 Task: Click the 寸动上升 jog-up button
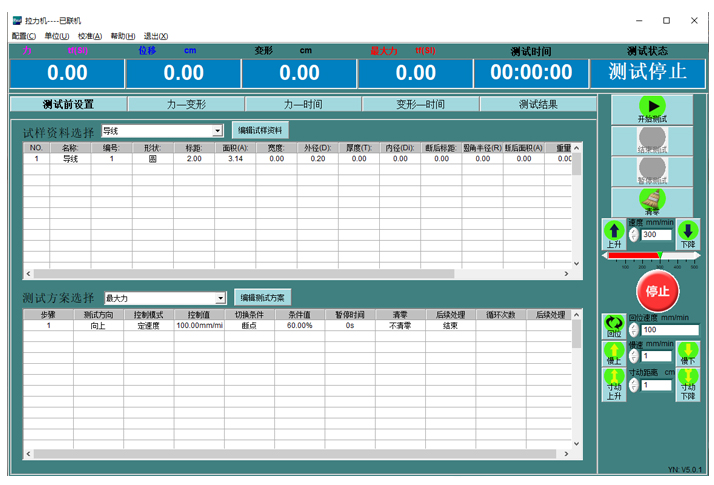(x=614, y=384)
